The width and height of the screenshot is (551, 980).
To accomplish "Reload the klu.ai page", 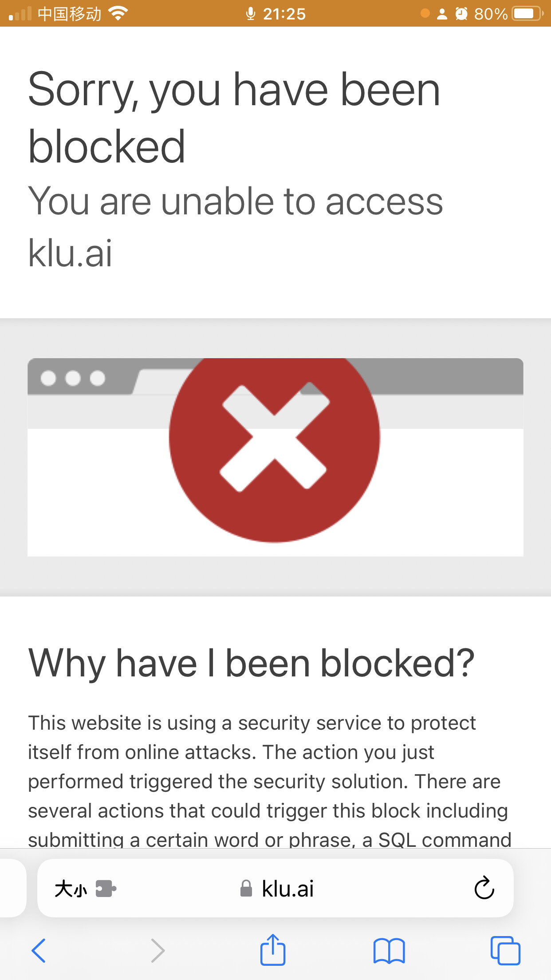I will 484,888.
